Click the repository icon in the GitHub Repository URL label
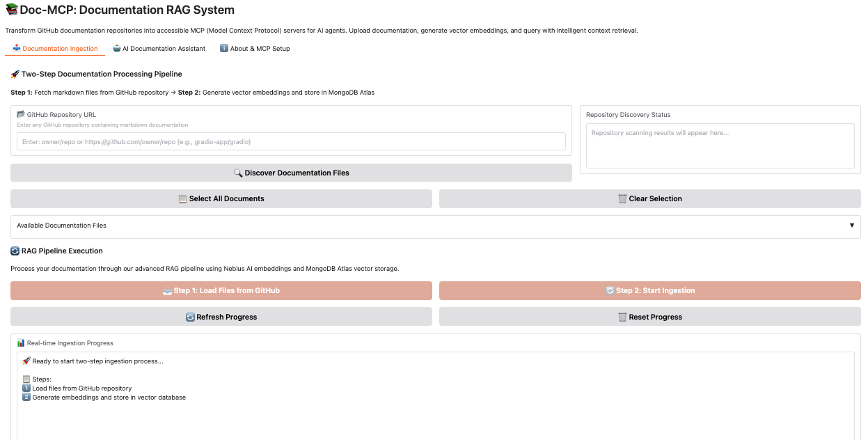This screenshot has width=868, height=440. point(21,114)
